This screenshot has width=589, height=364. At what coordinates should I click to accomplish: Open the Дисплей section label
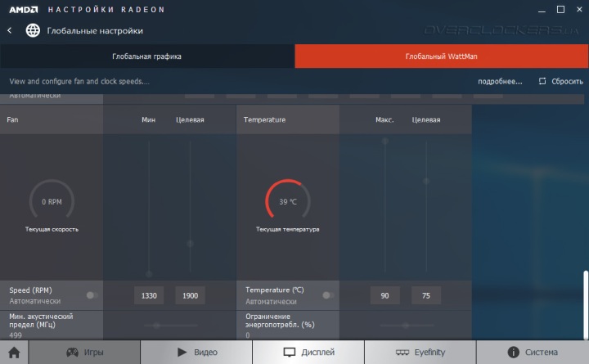(317, 353)
